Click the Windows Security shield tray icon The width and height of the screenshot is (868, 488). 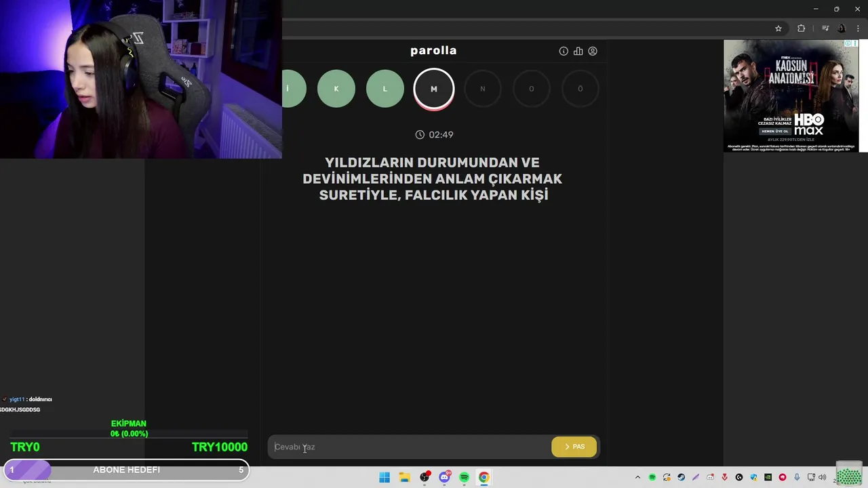[x=753, y=477]
